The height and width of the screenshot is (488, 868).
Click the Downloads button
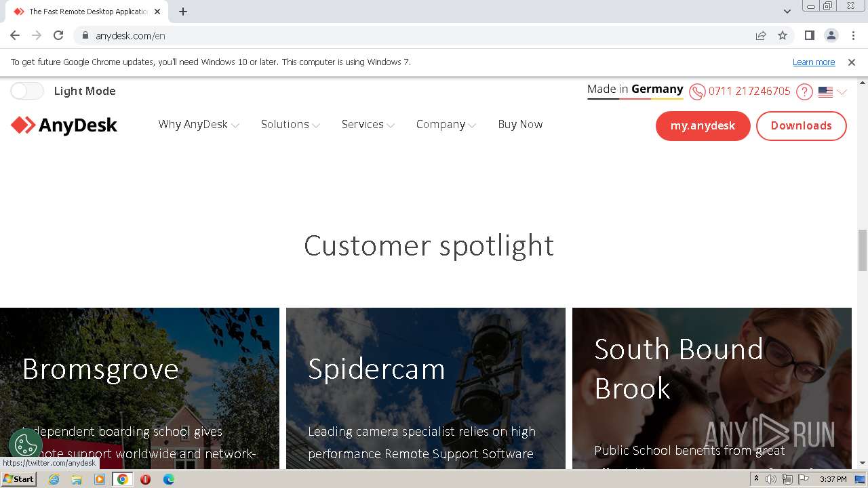click(x=801, y=126)
